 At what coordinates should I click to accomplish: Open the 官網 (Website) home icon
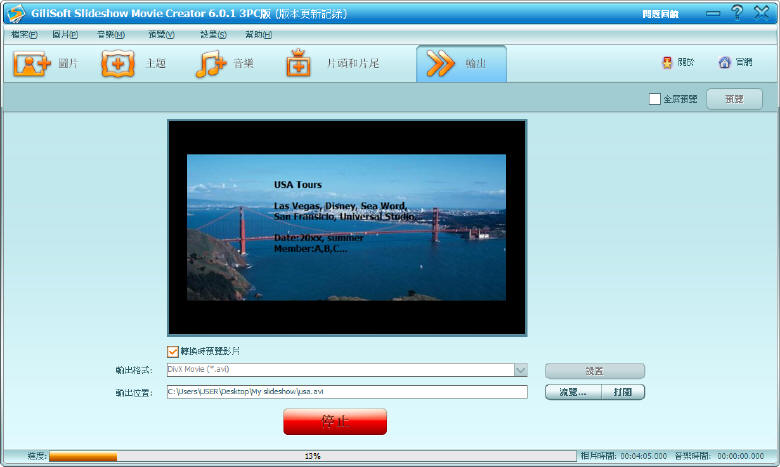(x=724, y=62)
